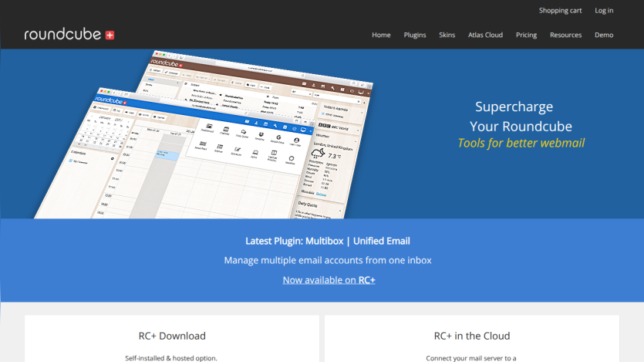
Task: Open the Resources menu item
Action: pyautogui.click(x=565, y=35)
